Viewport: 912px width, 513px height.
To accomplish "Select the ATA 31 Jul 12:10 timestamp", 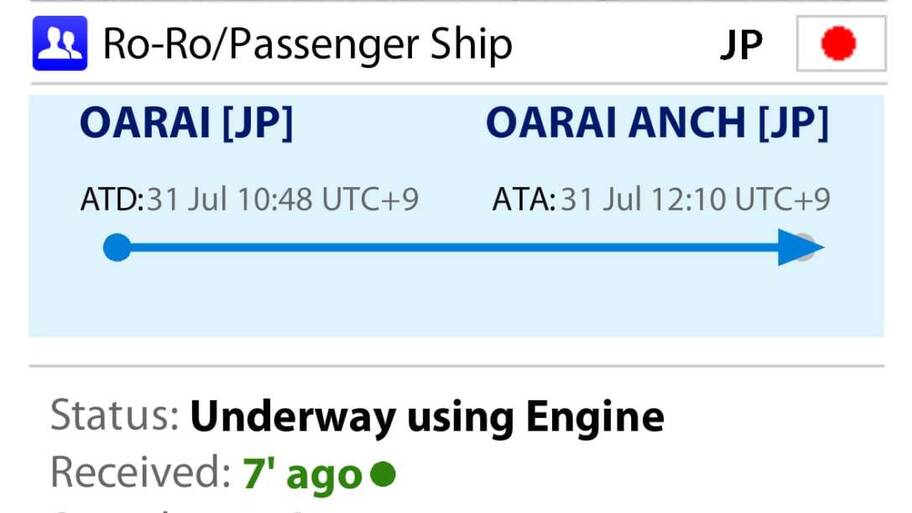I will point(695,200).
